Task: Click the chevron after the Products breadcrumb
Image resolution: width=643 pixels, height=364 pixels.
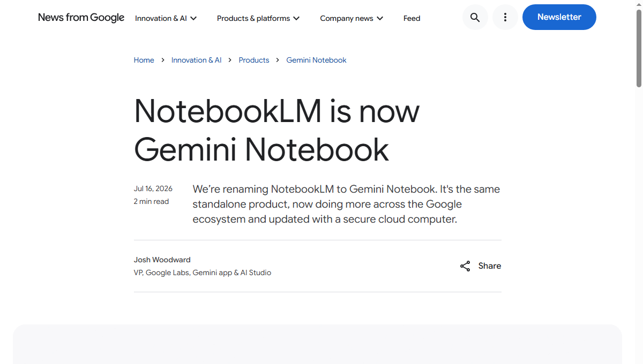Action: coord(278,60)
